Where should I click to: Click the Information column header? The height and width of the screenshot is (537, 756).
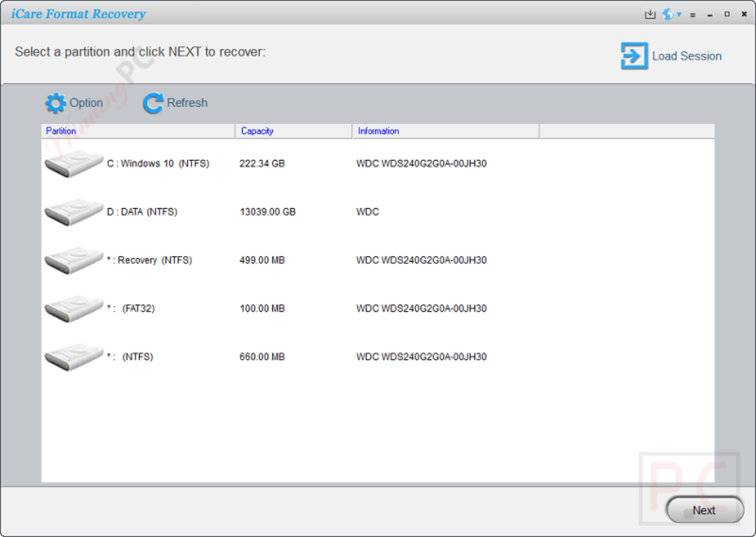446,131
